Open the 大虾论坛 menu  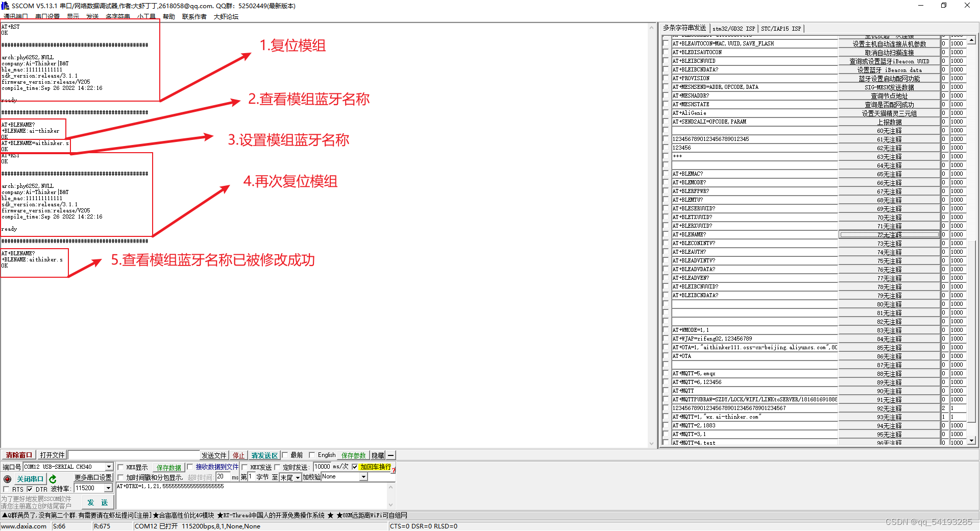pyautogui.click(x=226, y=16)
